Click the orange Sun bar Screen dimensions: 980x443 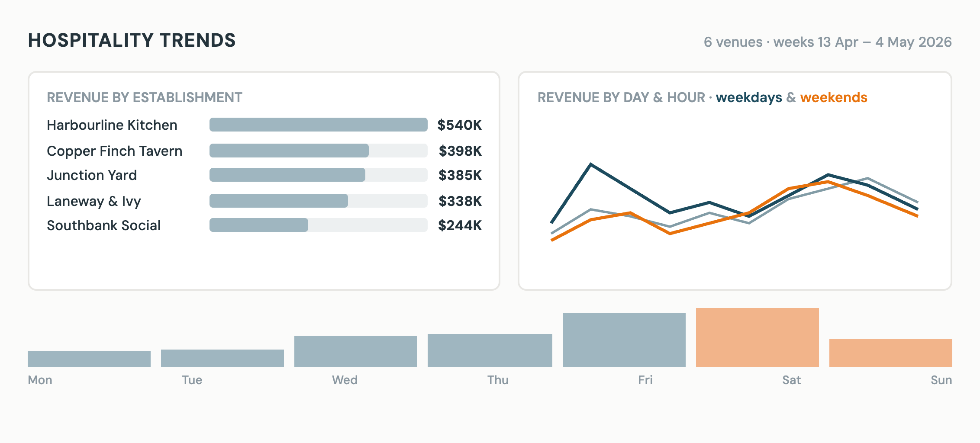coord(891,353)
